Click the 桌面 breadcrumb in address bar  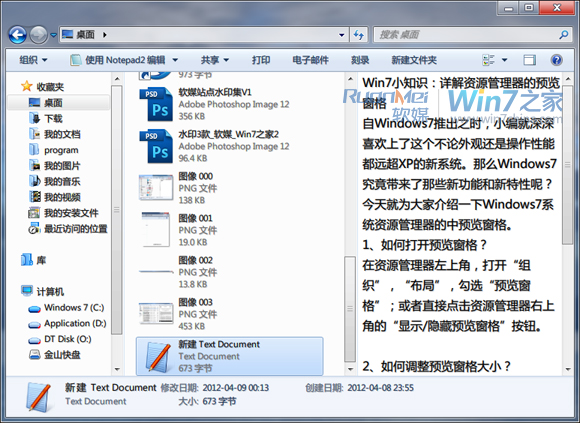[85, 35]
